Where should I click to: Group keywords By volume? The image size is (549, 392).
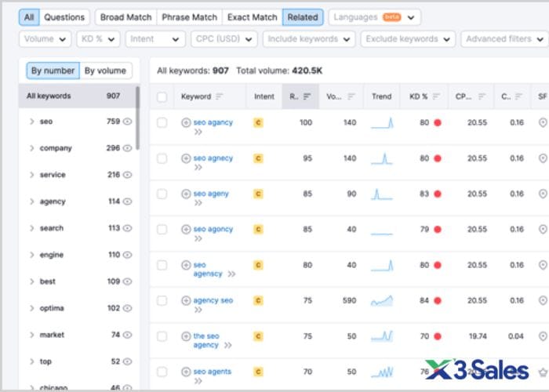point(105,71)
